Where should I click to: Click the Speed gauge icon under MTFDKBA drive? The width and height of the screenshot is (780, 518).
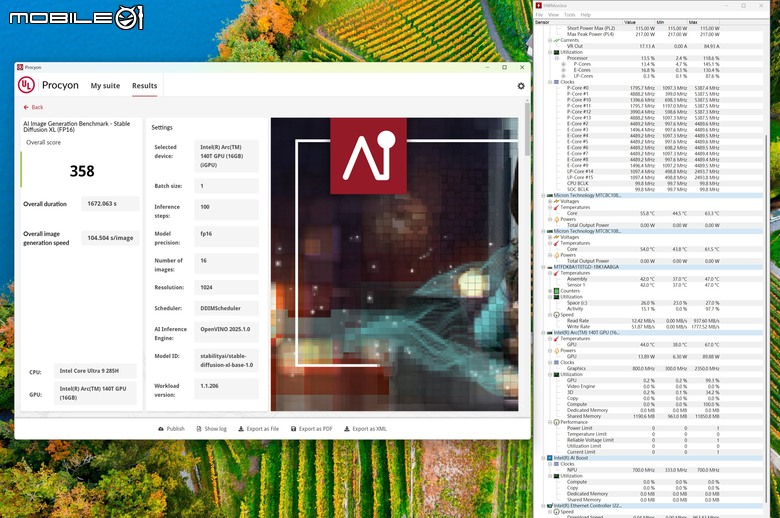[557, 315]
